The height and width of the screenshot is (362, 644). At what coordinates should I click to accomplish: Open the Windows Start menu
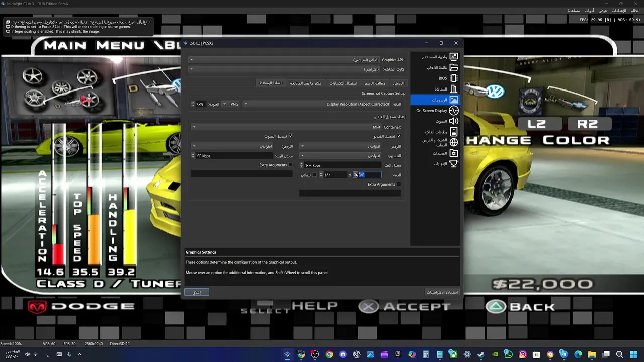[x=633, y=354]
